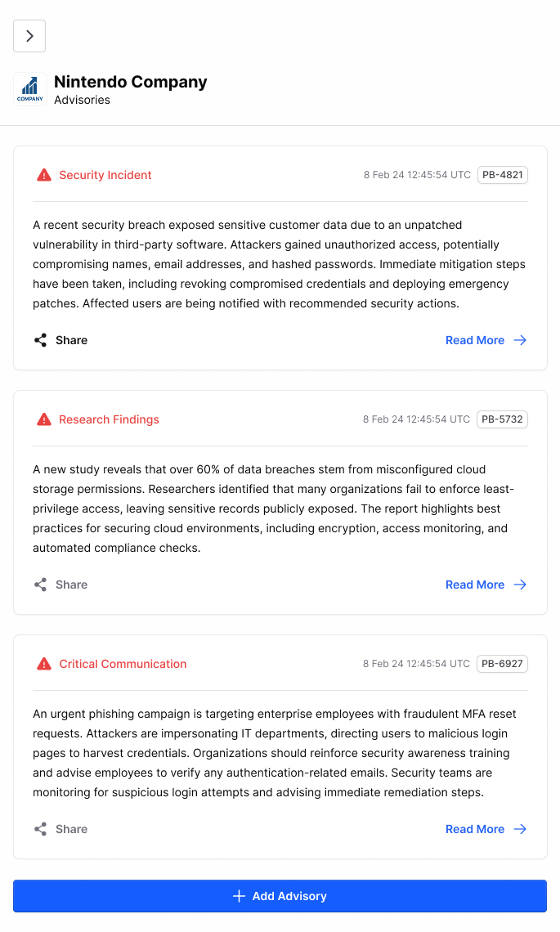
Task: Select the Critical Communication advisory title
Action: pyautogui.click(x=123, y=664)
